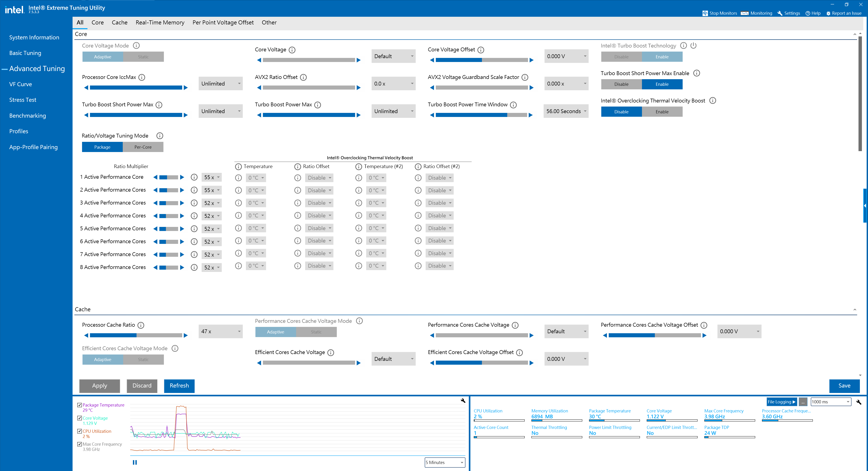Increase 1 Active Performance Core ratio arrow
The width and height of the screenshot is (868, 471).
tap(182, 177)
